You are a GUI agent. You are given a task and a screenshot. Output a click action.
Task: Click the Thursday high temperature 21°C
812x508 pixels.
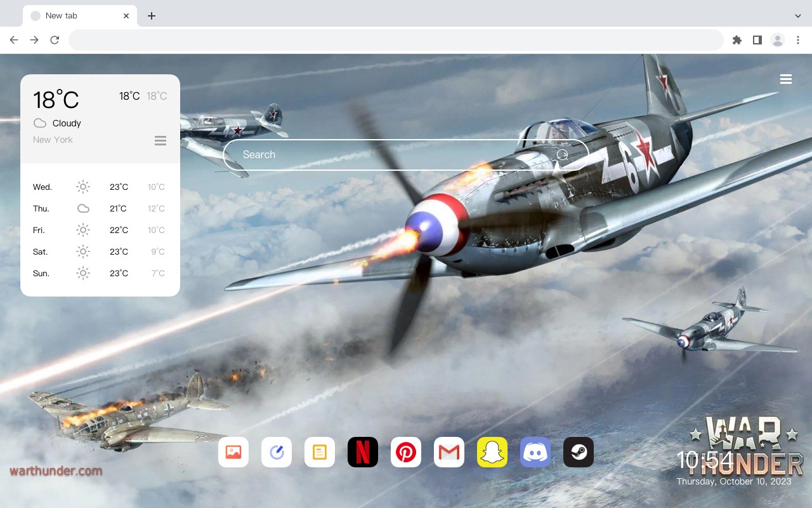click(x=119, y=208)
